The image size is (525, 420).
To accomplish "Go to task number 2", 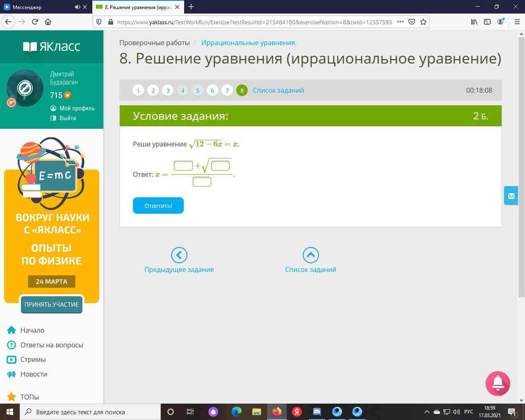I will (153, 90).
